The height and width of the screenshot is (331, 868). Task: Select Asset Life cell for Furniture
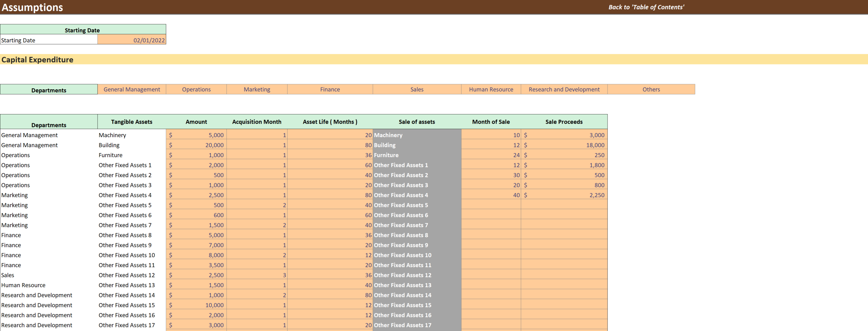[330, 155]
